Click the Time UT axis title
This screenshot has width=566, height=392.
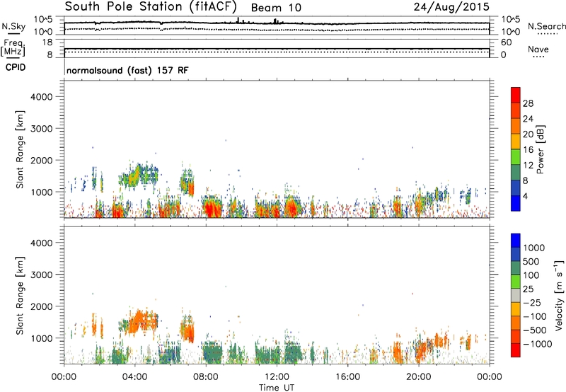tap(277, 388)
